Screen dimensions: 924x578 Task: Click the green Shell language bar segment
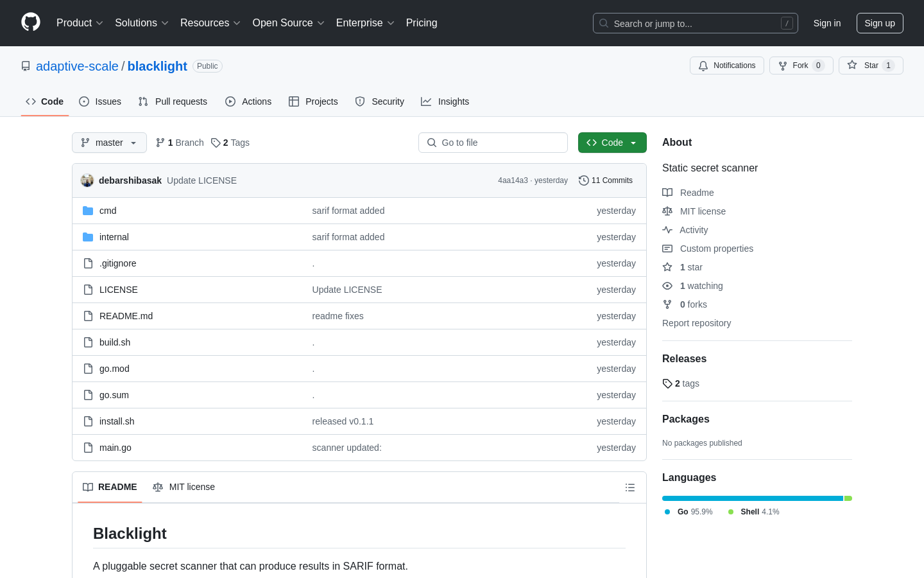point(848,498)
